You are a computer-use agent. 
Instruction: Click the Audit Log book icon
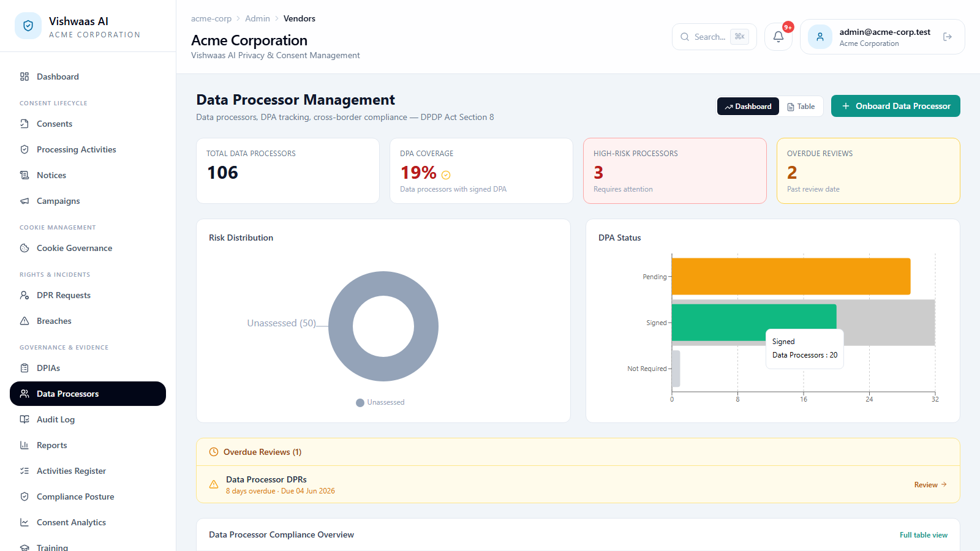[24, 419]
